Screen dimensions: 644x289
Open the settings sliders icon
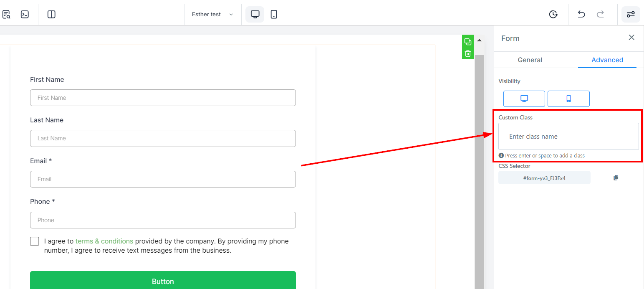coord(631,14)
